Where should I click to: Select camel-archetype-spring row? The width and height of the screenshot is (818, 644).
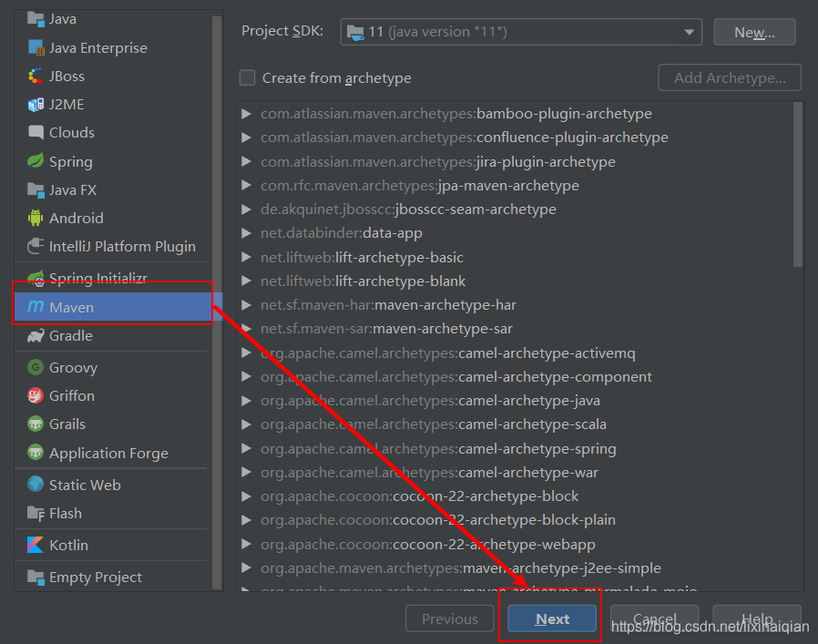[514, 449]
